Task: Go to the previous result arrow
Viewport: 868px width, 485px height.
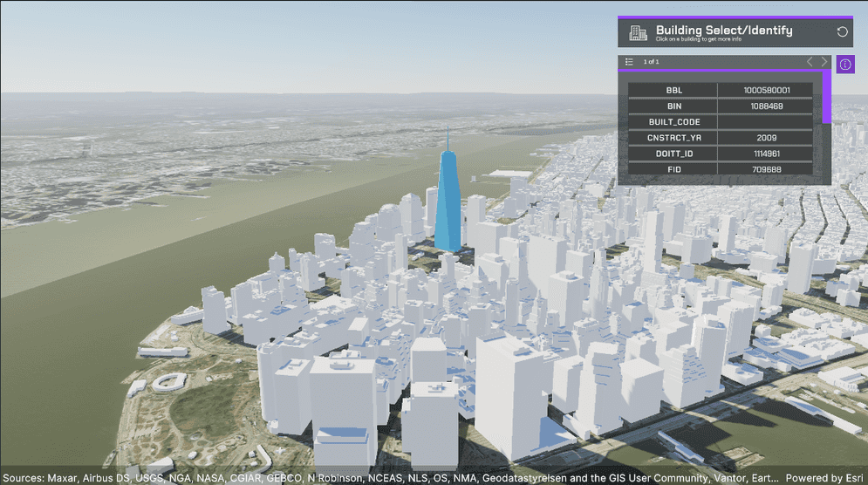Action: coord(809,62)
